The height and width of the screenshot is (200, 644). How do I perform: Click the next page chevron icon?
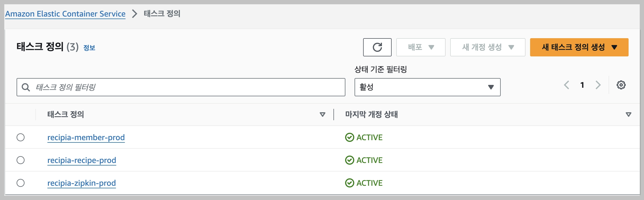(x=598, y=85)
